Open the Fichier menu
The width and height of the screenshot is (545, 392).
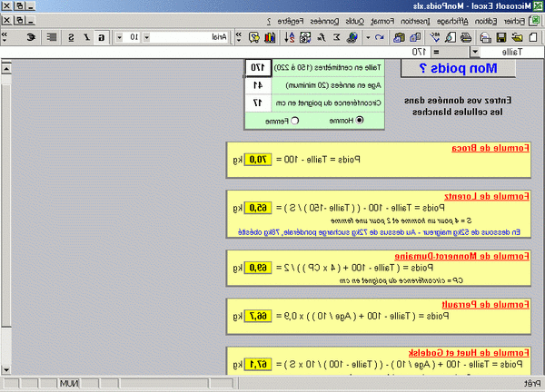tap(514, 21)
